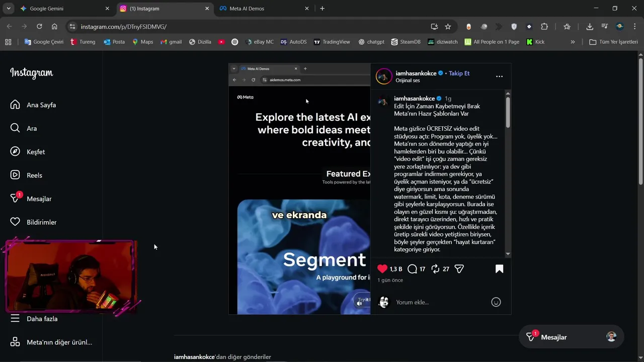
Task: Bookmark this page with star icon
Action: [448, 27]
